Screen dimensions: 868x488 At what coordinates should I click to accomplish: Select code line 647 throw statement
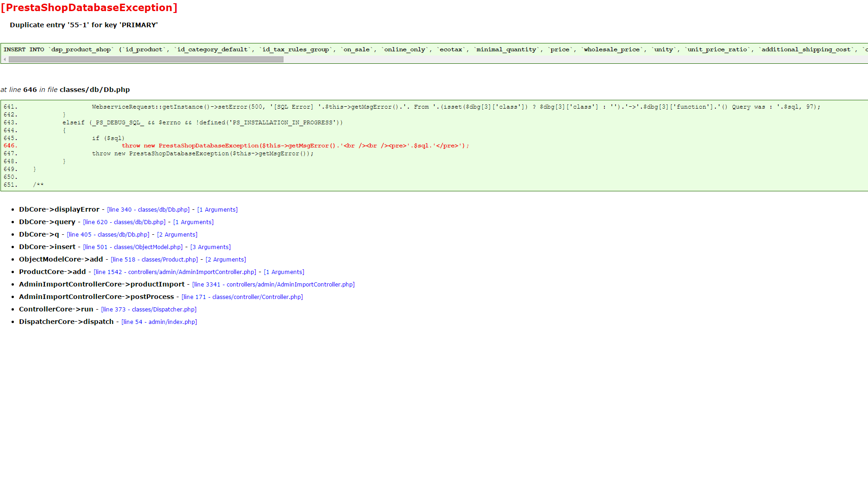[x=159, y=153]
